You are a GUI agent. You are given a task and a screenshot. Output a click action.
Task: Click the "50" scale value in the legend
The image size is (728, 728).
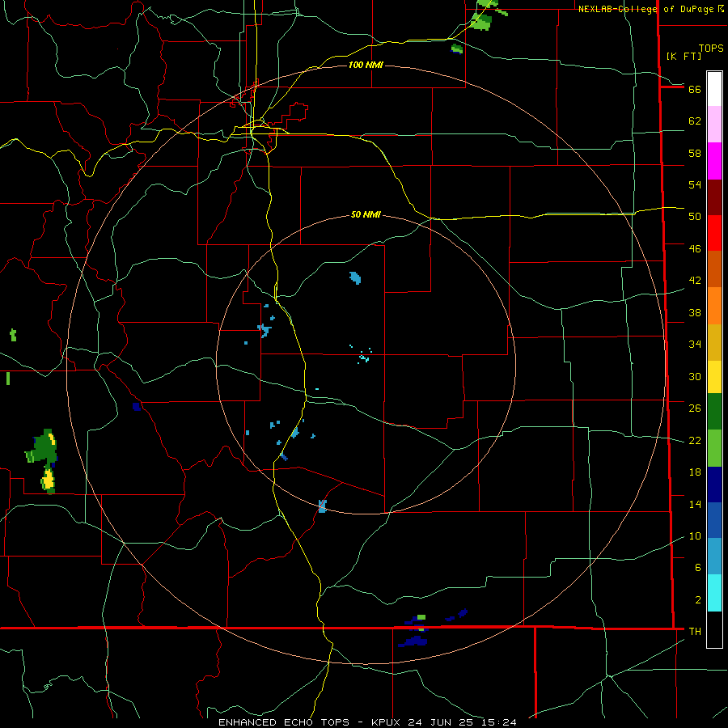click(695, 217)
